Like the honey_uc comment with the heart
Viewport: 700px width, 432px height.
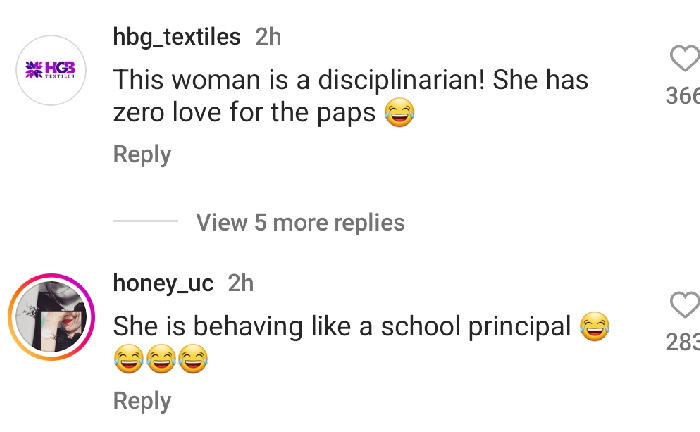tap(685, 305)
